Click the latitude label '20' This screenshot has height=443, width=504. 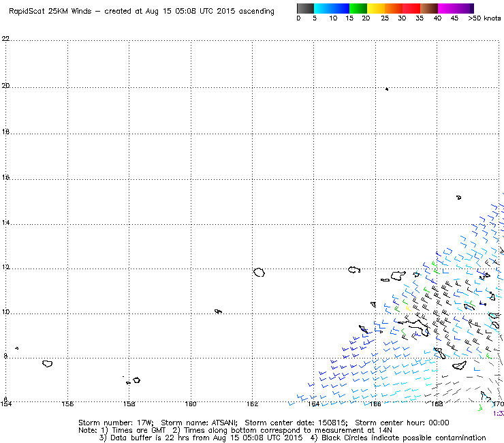5,86
